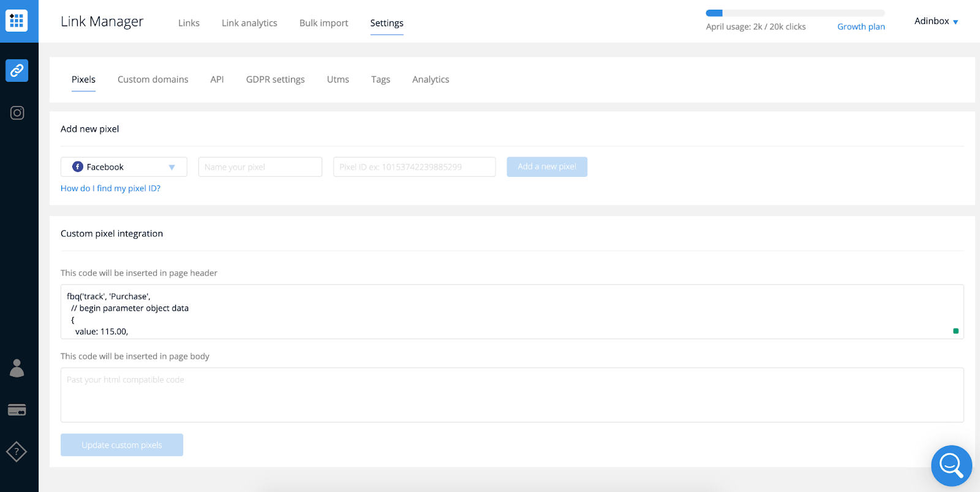980x492 pixels.
Task: Go to the Links tab
Action: point(189,23)
